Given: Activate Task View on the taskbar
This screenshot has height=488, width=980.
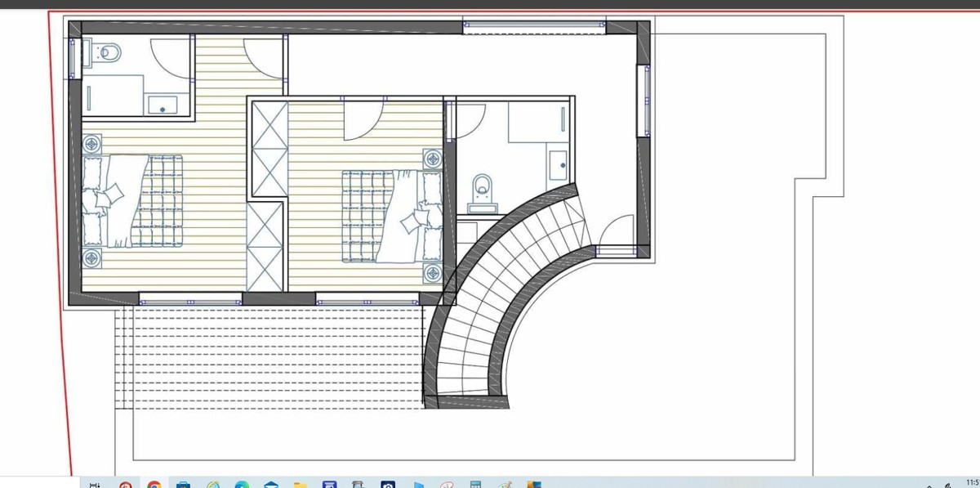Looking at the screenshot, I should 94,482.
